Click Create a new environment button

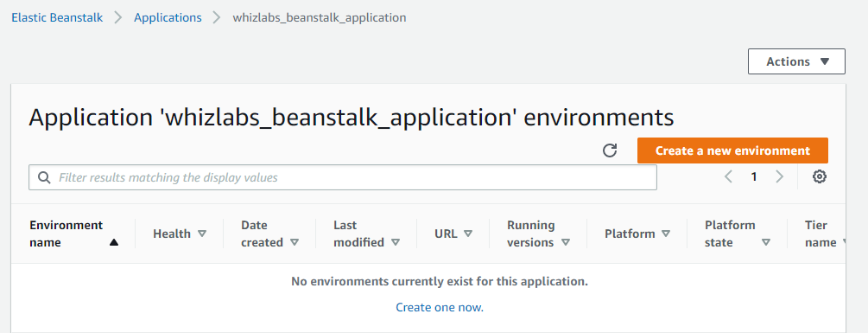732,150
